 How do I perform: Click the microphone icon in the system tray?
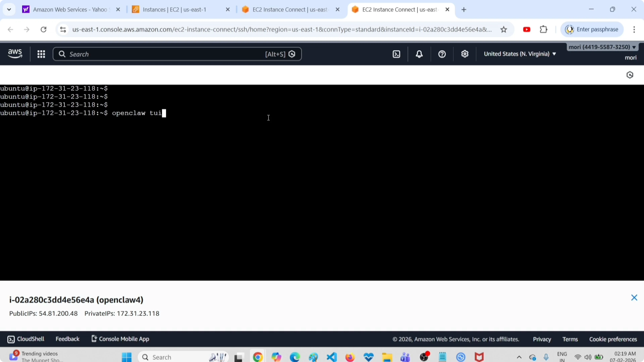[546, 357]
